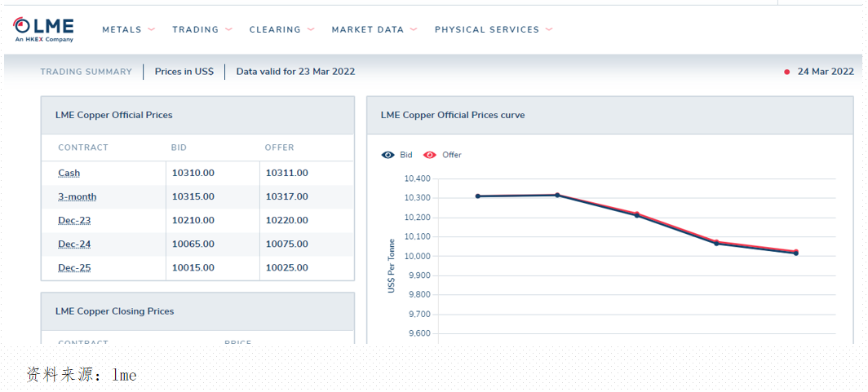Click Dec-23 bid value 10210.00
The image size is (868, 392).
click(193, 221)
